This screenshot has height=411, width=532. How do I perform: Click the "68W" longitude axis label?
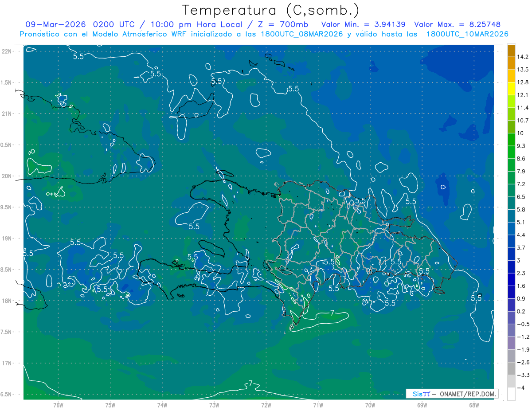(473, 405)
